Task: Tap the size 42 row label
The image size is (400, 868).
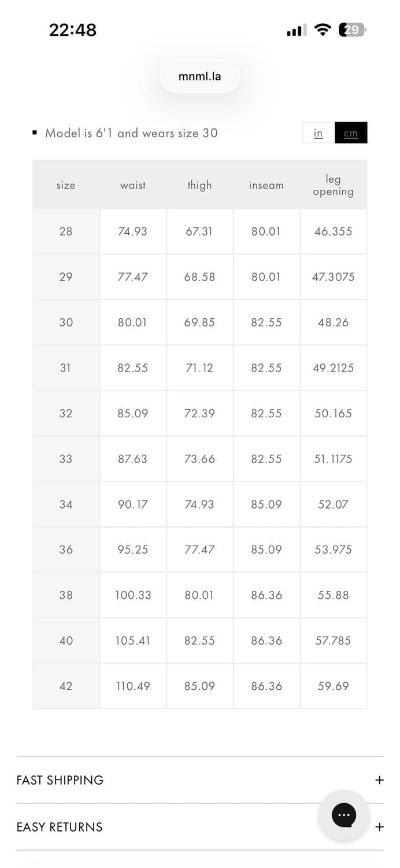Action: 66,686
